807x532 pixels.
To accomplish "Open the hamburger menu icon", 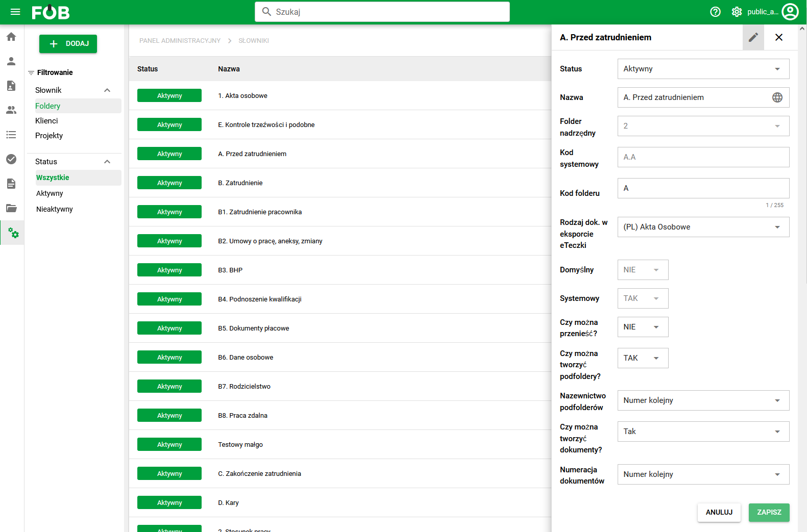I will pos(15,12).
